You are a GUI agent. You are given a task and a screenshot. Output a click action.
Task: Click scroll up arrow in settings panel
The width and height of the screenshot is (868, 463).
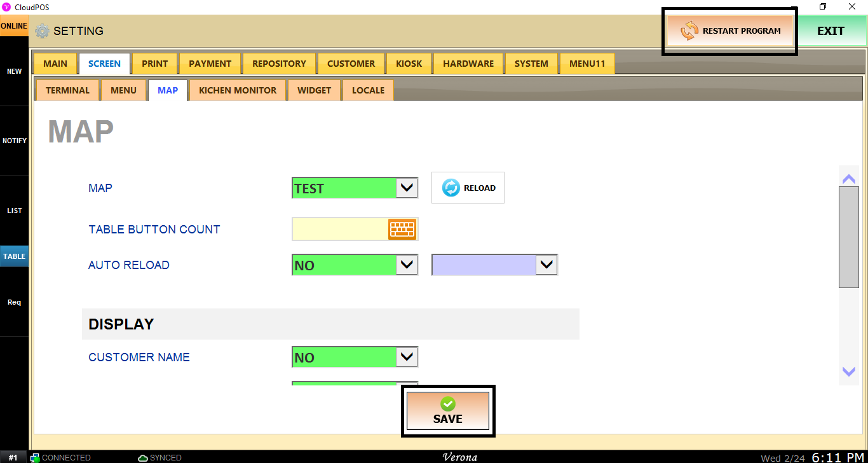pos(848,179)
